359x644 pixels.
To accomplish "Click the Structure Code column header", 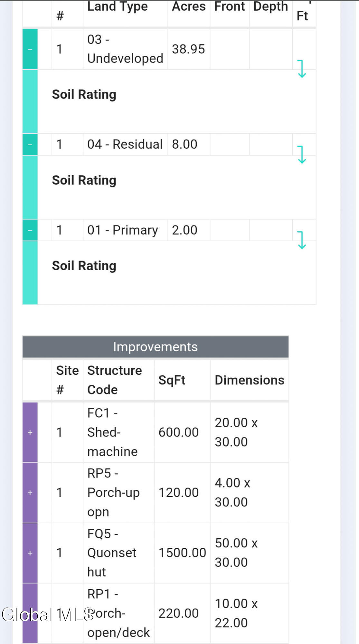I will (115, 380).
